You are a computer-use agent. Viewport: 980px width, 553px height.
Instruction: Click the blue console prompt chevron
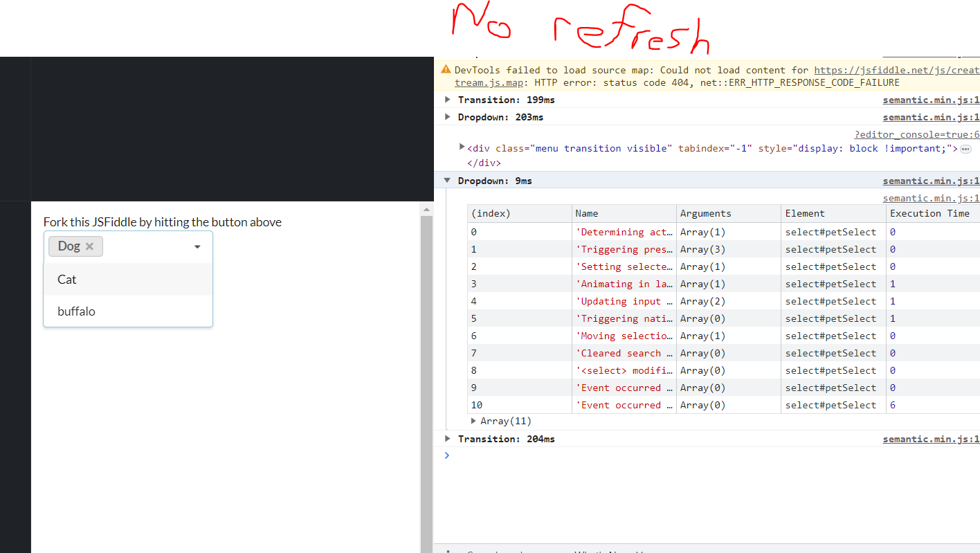pos(446,455)
